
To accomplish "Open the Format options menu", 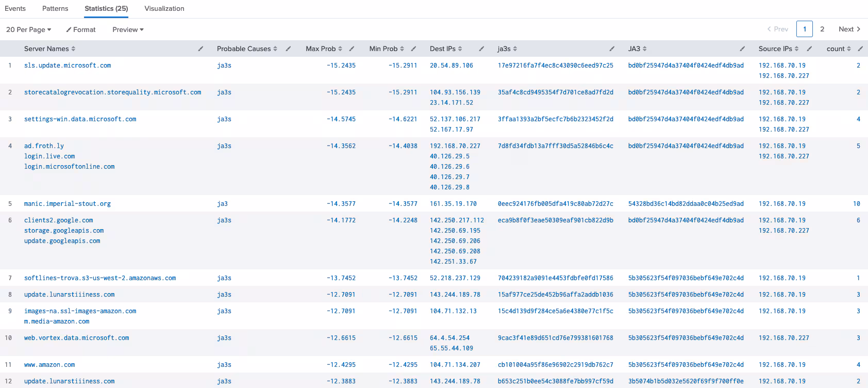I will tap(81, 30).
